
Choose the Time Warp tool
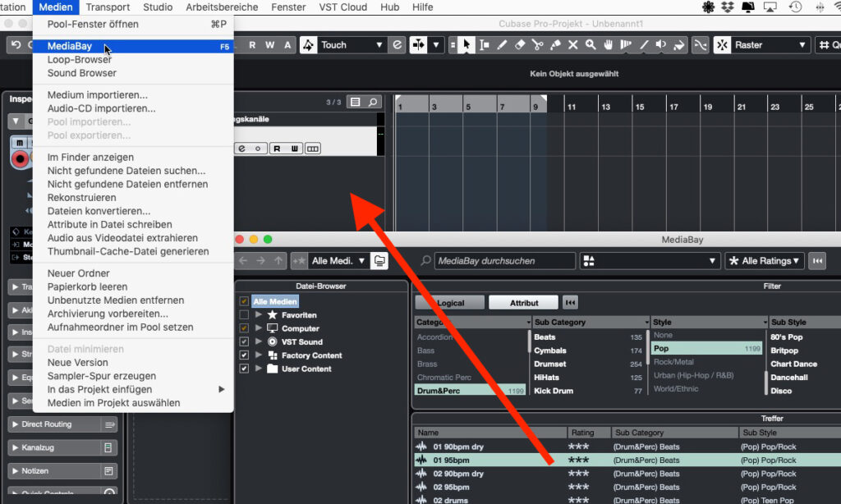pos(626,45)
